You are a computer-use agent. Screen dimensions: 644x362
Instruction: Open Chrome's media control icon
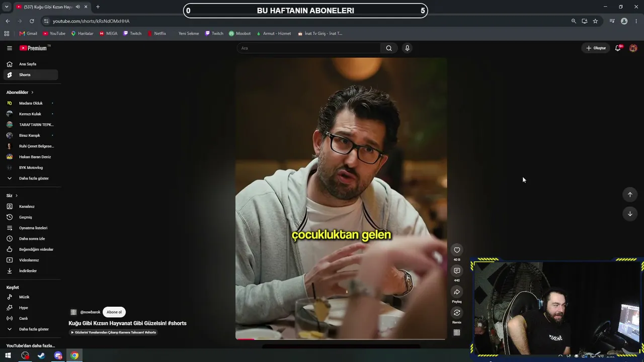pyautogui.click(x=612, y=21)
